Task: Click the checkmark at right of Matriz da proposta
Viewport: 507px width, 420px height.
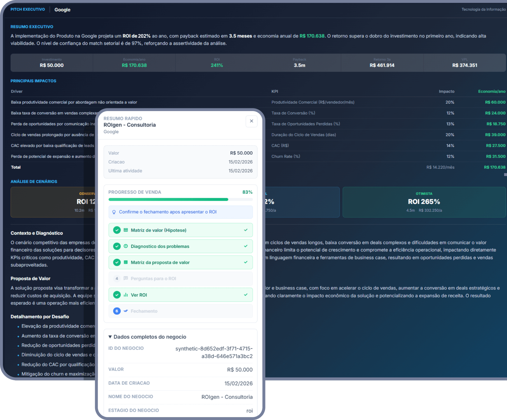Action: point(246,262)
